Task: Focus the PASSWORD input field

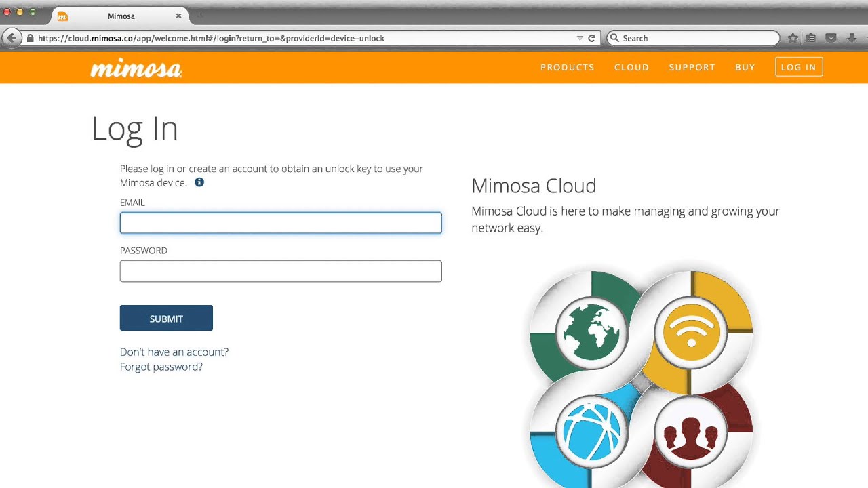Action: [x=281, y=271]
